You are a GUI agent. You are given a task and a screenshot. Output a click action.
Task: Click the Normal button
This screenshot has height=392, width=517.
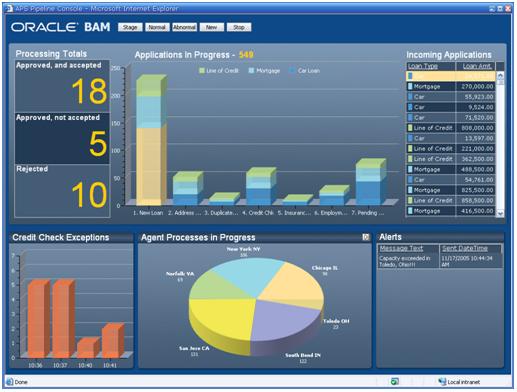pyautogui.click(x=157, y=27)
